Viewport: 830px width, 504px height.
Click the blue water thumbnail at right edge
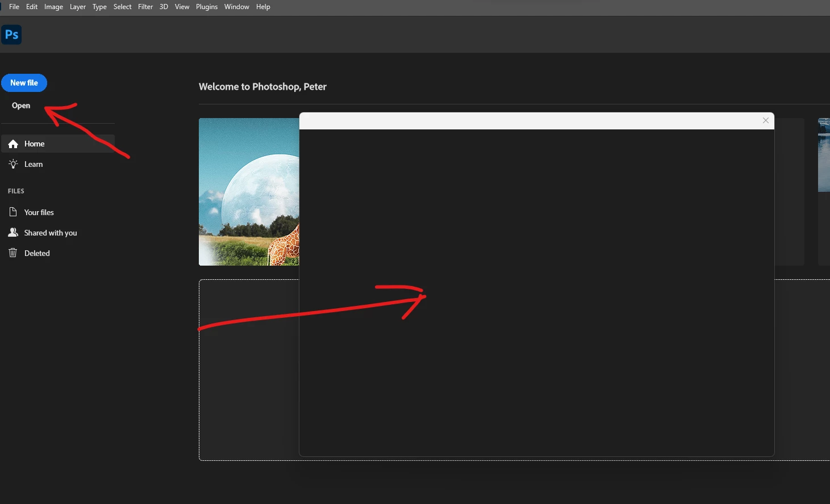pos(824,155)
